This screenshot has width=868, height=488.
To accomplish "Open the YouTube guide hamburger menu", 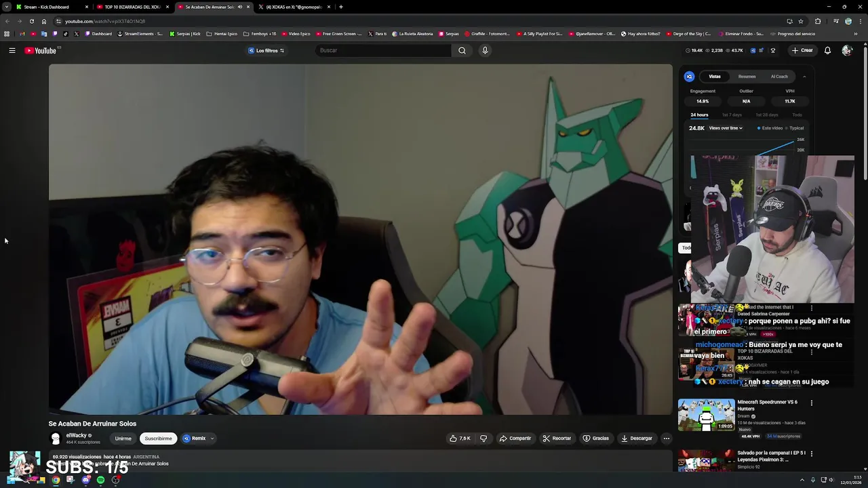I will point(12,50).
